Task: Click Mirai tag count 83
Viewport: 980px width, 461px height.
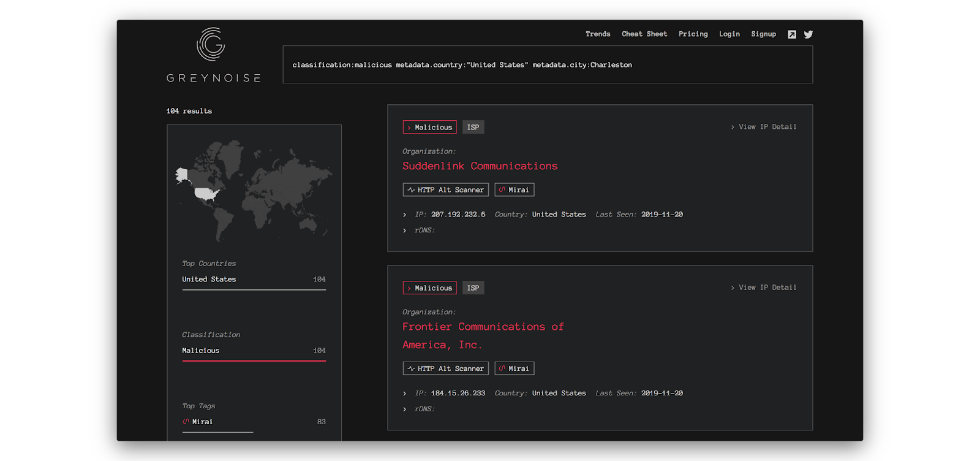Action: tap(321, 422)
